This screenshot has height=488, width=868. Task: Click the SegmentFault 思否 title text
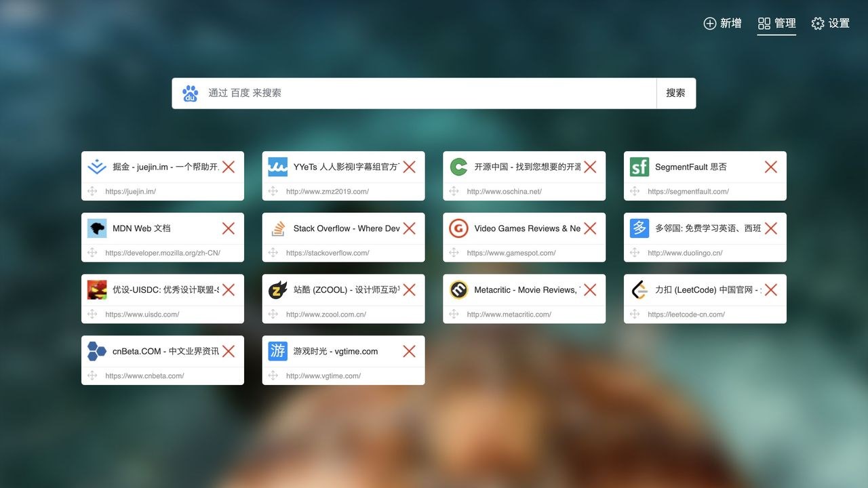point(691,167)
